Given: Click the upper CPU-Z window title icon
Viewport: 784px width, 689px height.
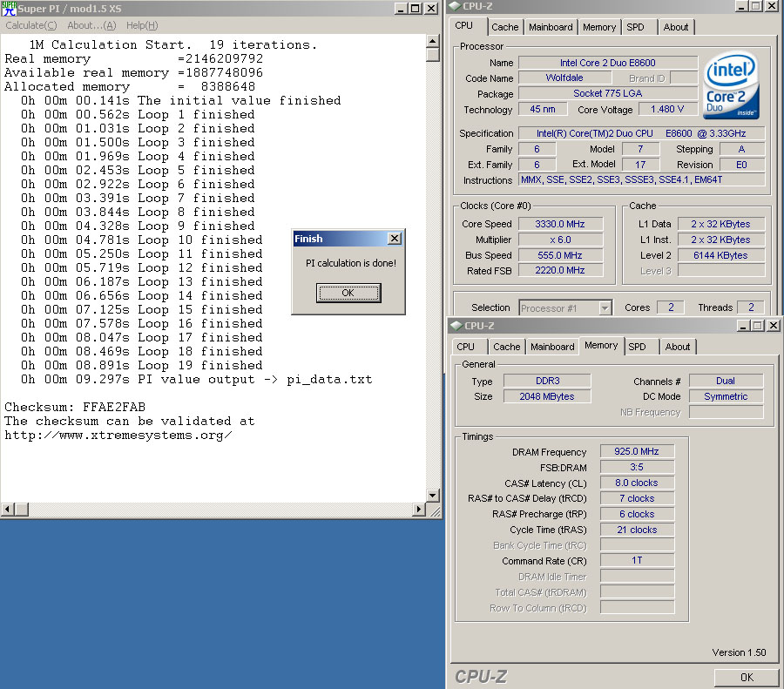Looking at the screenshot, I should tap(455, 6).
